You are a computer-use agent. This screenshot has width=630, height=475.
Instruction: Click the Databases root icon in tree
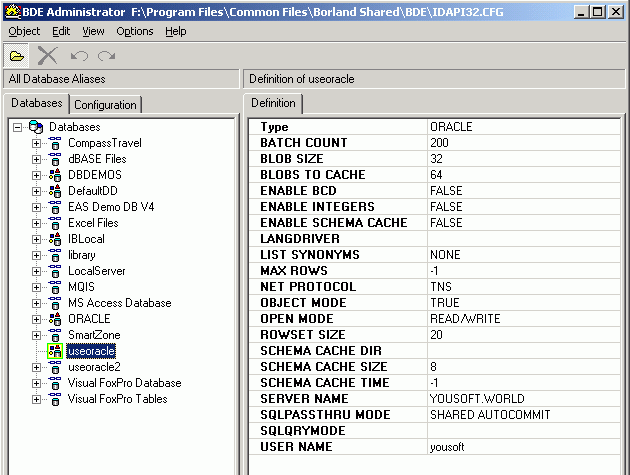(36, 127)
